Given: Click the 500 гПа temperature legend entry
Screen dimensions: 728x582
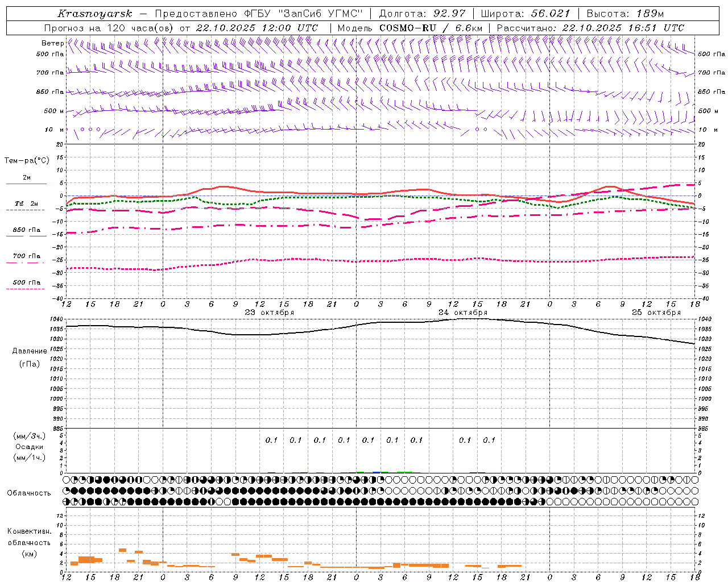Looking at the screenshot, I should pyautogui.click(x=27, y=282).
